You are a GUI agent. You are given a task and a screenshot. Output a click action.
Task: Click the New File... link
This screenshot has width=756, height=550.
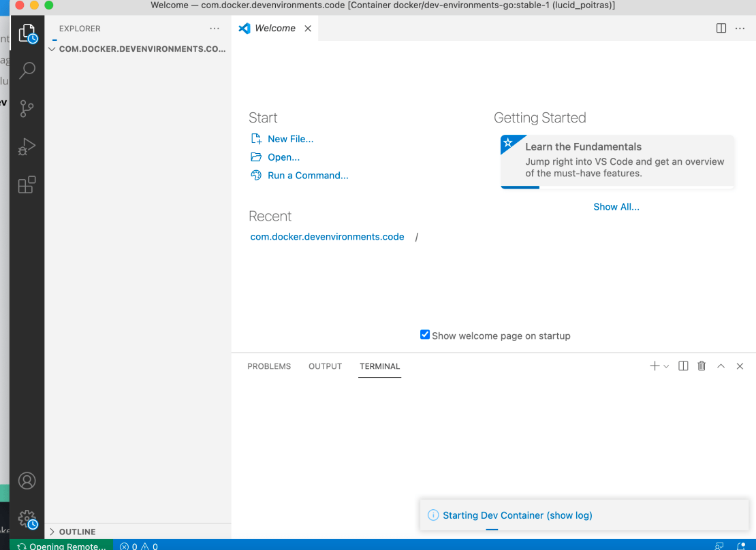[x=290, y=139]
